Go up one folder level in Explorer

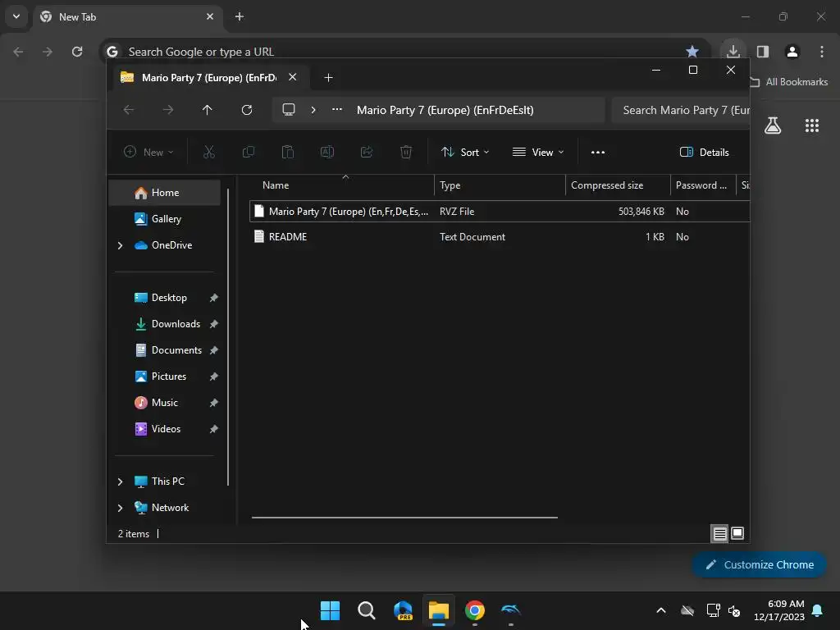208,110
